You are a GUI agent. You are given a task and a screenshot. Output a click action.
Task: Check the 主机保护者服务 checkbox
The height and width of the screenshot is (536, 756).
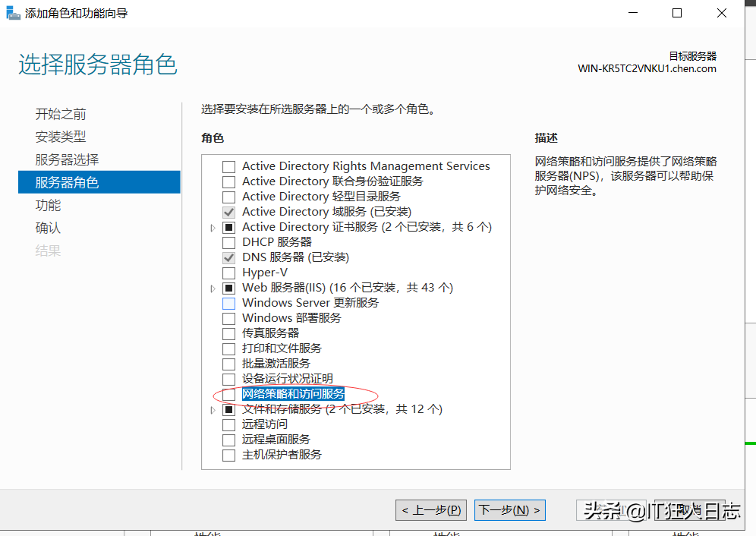(x=228, y=456)
